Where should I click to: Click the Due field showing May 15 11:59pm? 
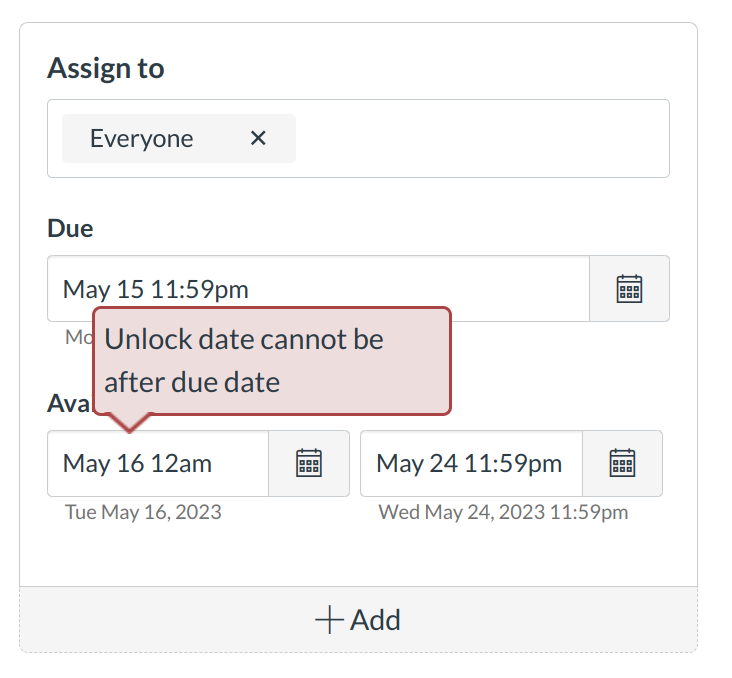318,289
